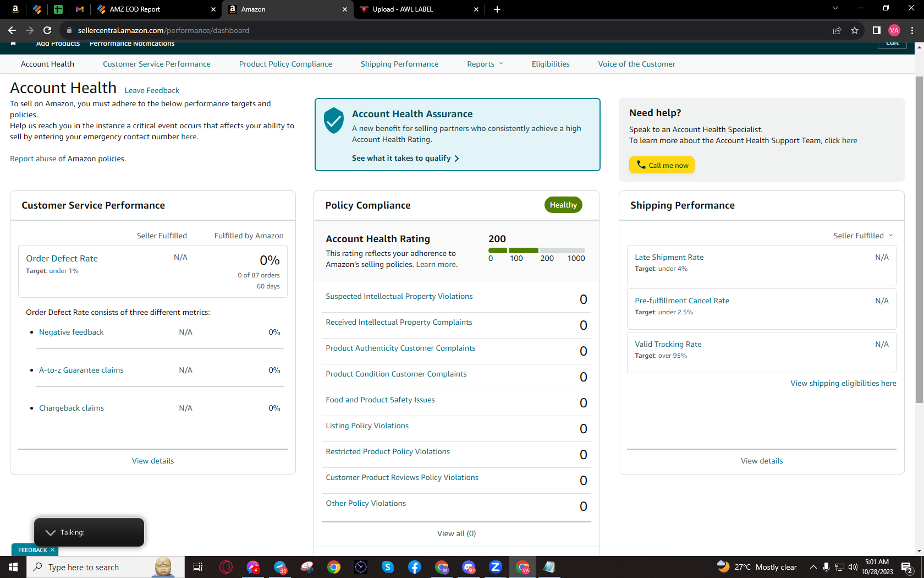Close the AMZ EOD Report tab
Screen dimensions: 924x578
click(213, 9)
